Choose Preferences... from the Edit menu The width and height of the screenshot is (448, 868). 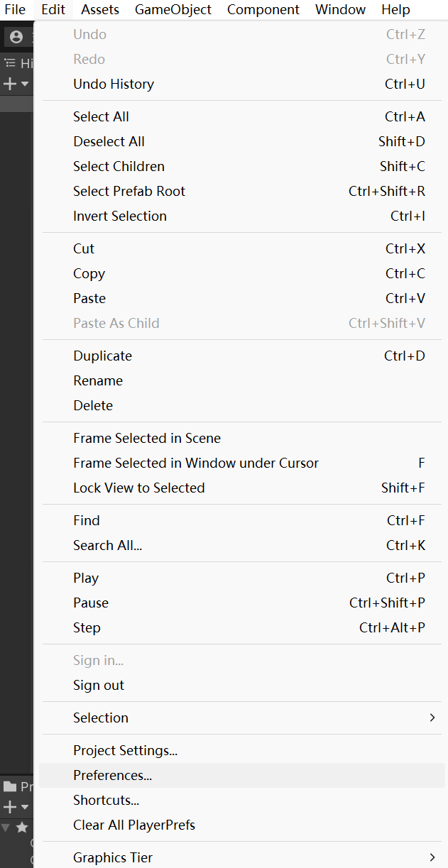[112, 775]
